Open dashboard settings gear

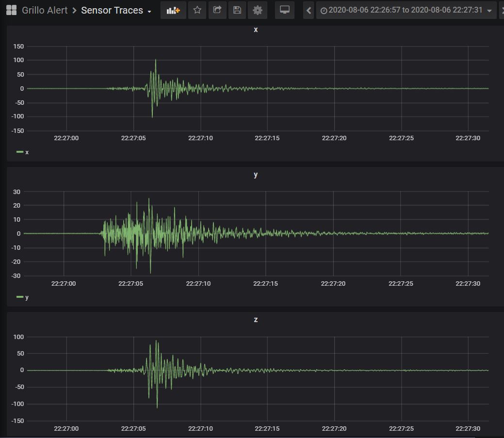pos(258,10)
